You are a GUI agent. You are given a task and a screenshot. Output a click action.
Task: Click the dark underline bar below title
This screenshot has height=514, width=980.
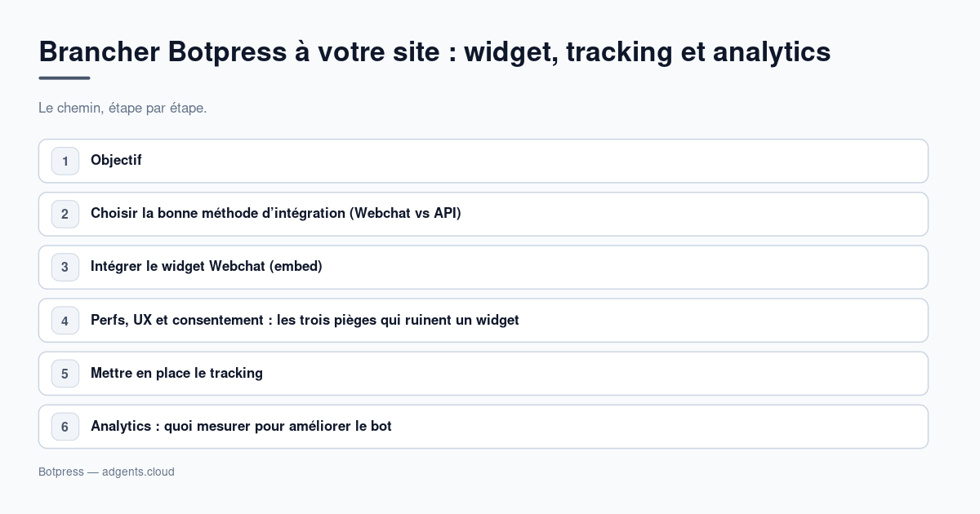click(x=65, y=78)
